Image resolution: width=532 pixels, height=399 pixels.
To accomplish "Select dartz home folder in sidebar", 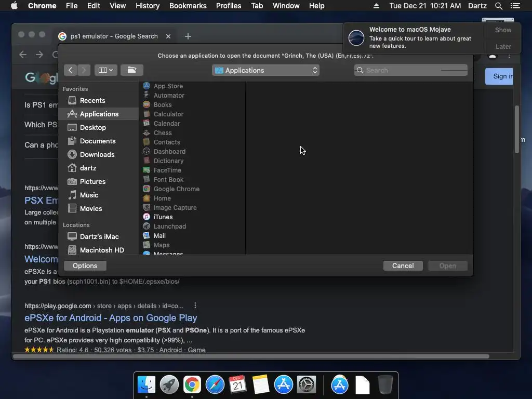I will (99, 168).
